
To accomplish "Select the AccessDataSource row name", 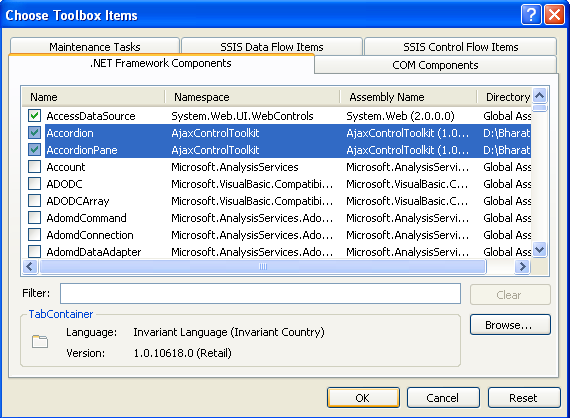I will point(91,116).
